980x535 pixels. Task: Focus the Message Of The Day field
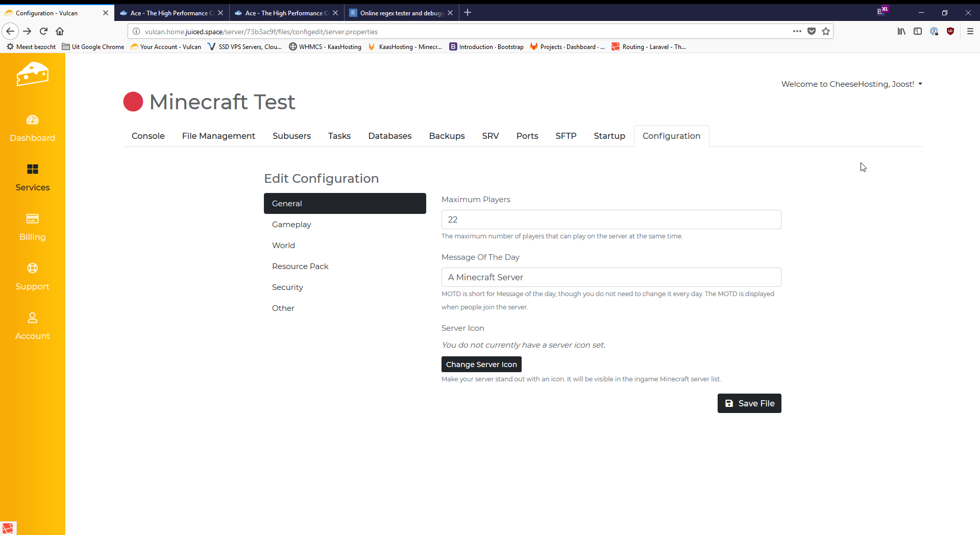point(611,278)
